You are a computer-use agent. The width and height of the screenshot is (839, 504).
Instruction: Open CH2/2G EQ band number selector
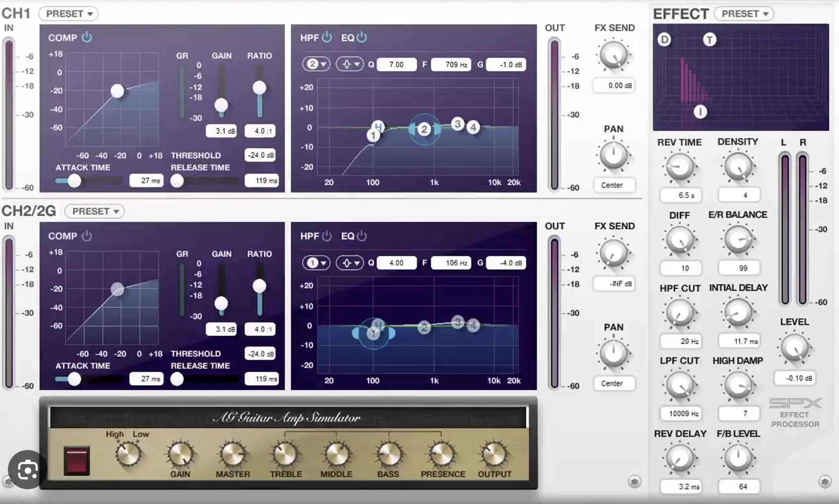(316, 263)
